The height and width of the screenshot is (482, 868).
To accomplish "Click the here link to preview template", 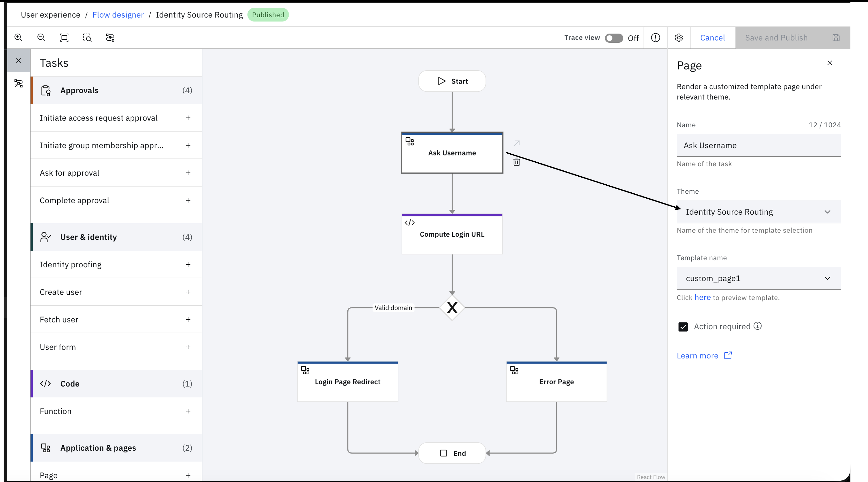I will 702,297.
